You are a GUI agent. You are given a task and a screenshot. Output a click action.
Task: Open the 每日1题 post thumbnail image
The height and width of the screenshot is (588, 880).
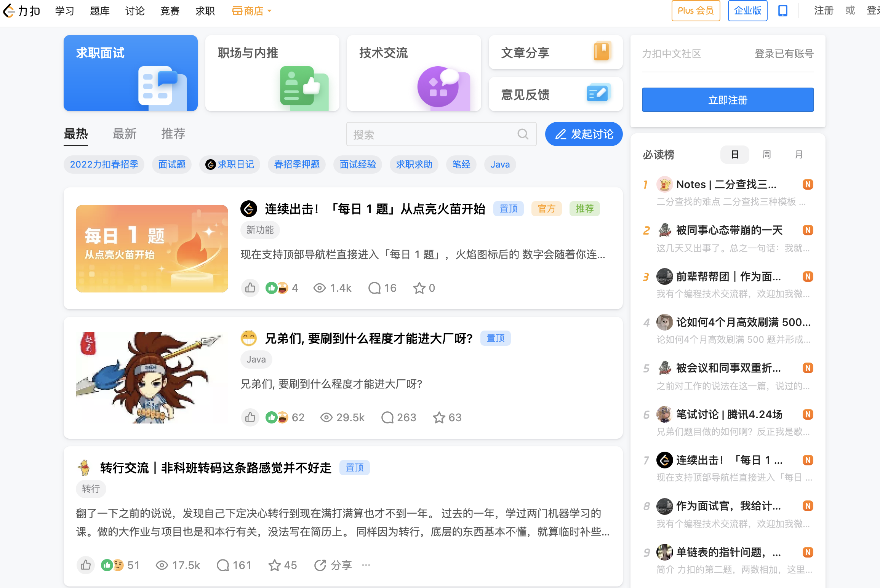152,248
